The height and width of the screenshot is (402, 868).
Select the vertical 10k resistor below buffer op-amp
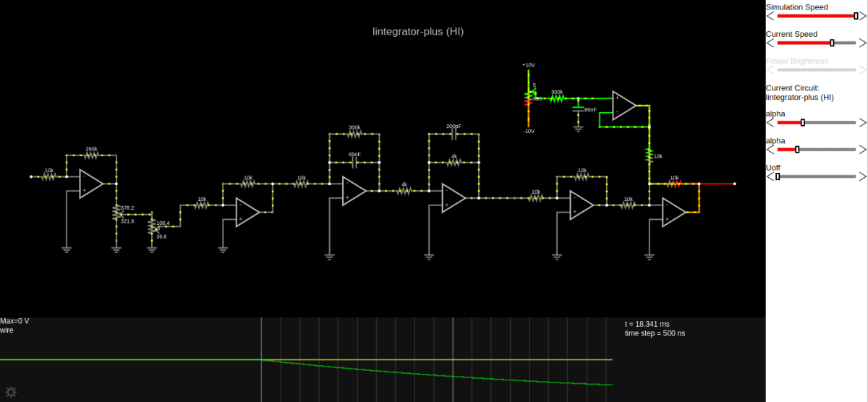click(x=650, y=155)
